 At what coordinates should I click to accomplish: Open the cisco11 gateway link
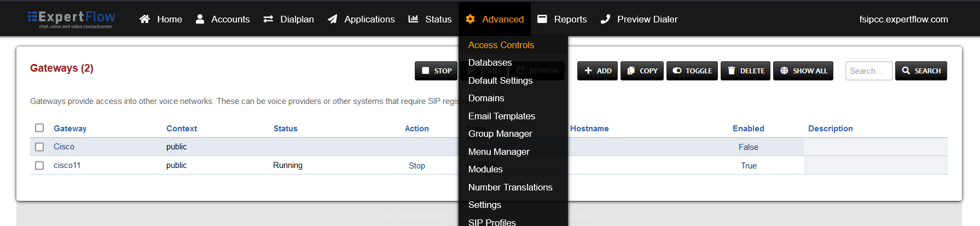pyautogui.click(x=67, y=165)
